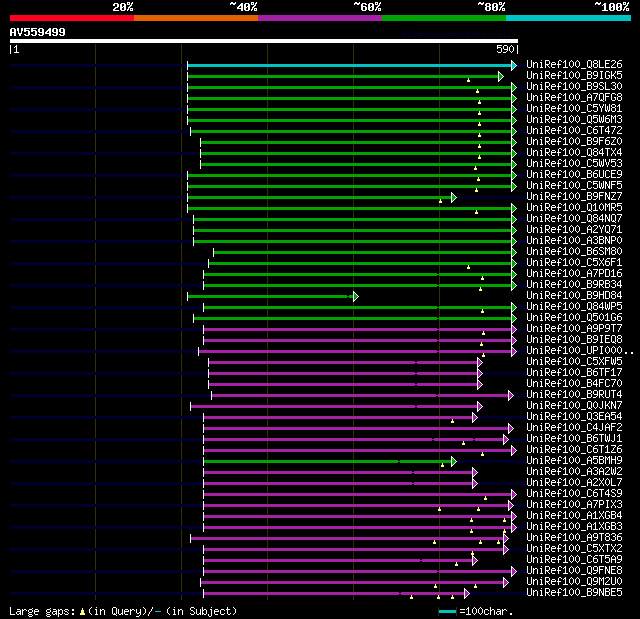Click UniRef100_B9F6Z0 text
640x619 pixels.
tap(574, 142)
